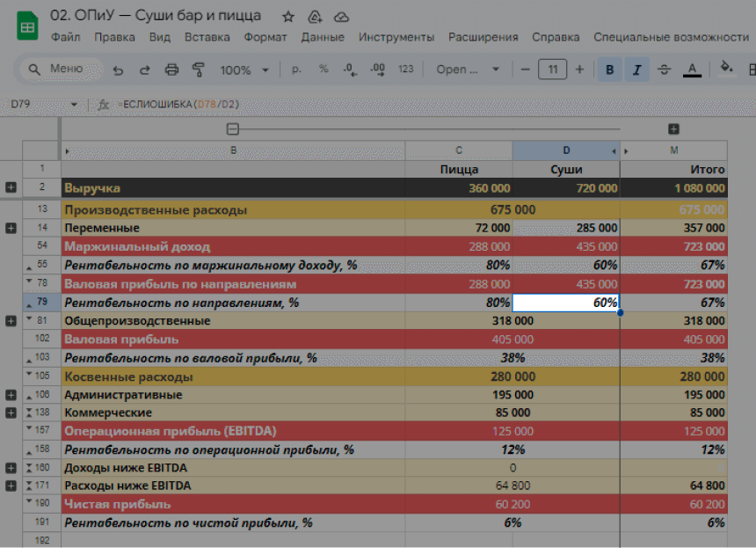
Task: Print the spreadsheet using printer icon
Action: pyautogui.click(x=172, y=69)
